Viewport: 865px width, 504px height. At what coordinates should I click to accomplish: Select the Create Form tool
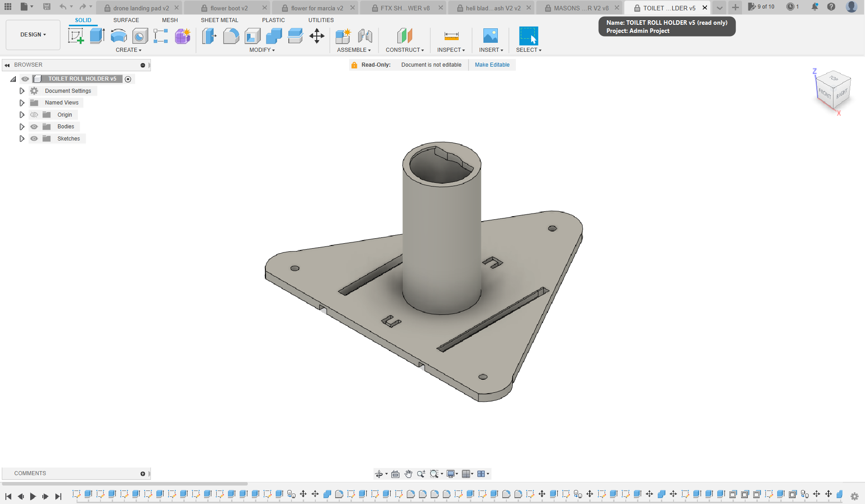pos(182,36)
